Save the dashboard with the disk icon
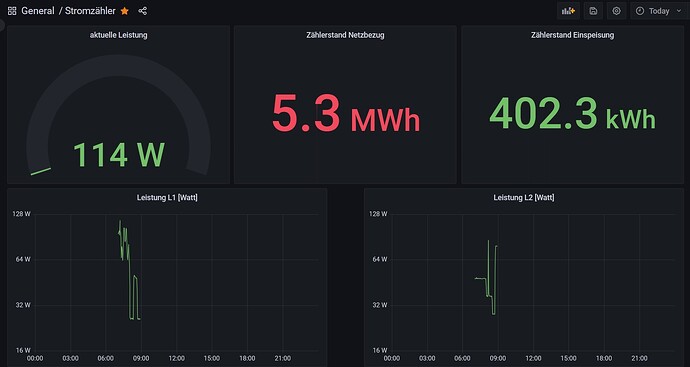 (x=593, y=11)
